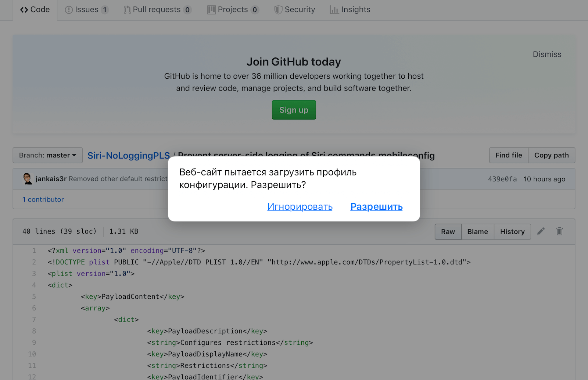This screenshot has width=588, height=380.
Task: Open the Blame view
Action: (x=478, y=232)
